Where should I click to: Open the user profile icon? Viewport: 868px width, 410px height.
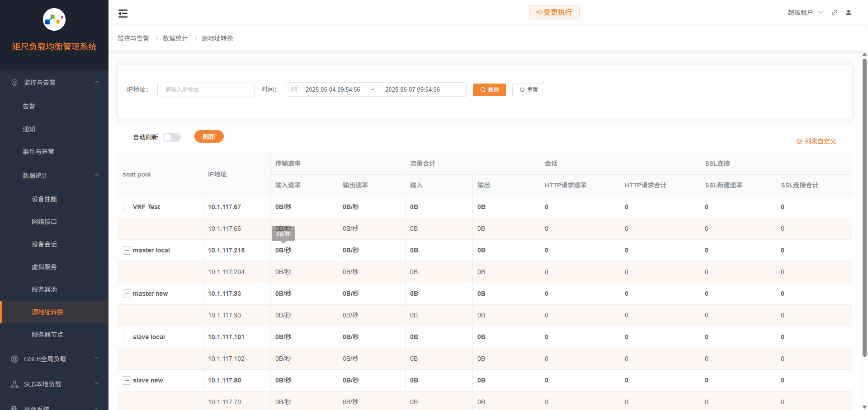pyautogui.click(x=849, y=13)
